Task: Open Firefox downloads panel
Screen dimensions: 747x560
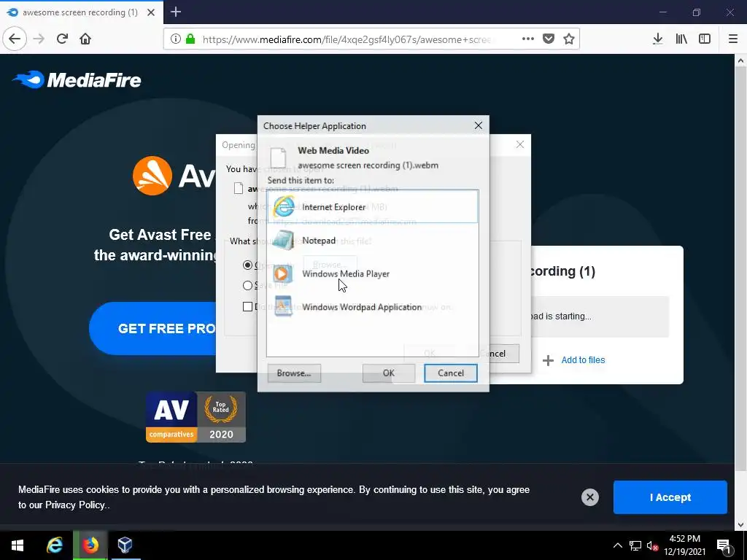Action: 657,39
